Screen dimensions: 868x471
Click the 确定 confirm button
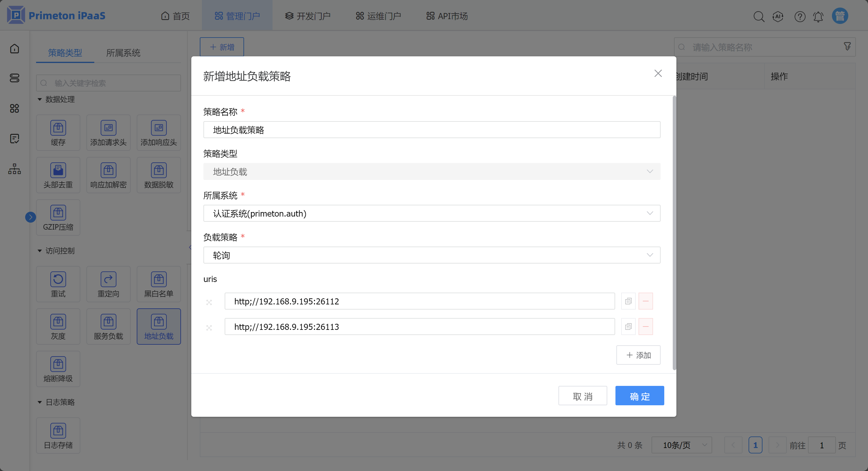[x=639, y=396]
